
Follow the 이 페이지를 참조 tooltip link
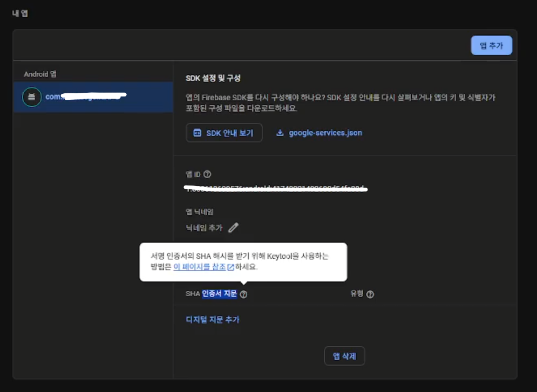click(200, 267)
